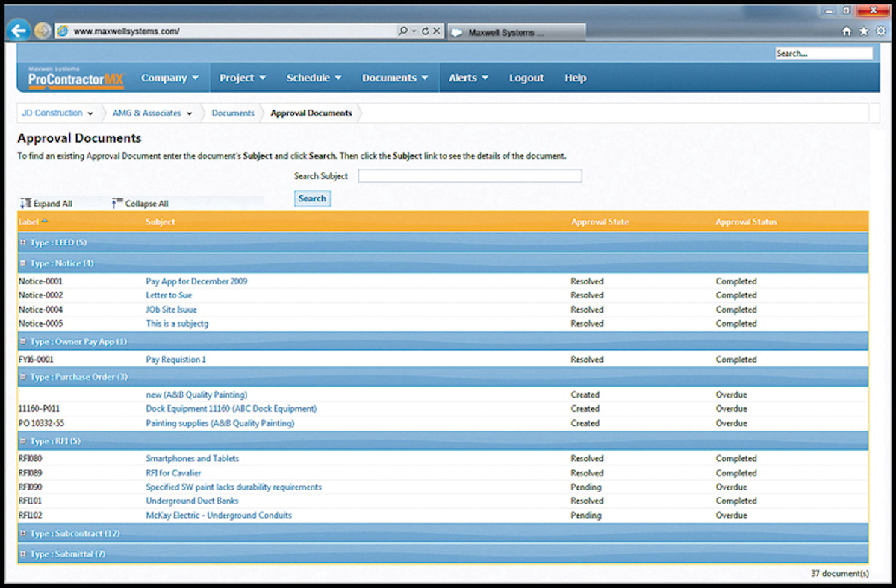896x588 pixels.
Task: Open the Alerts menu
Action: pyautogui.click(x=467, y=78)
